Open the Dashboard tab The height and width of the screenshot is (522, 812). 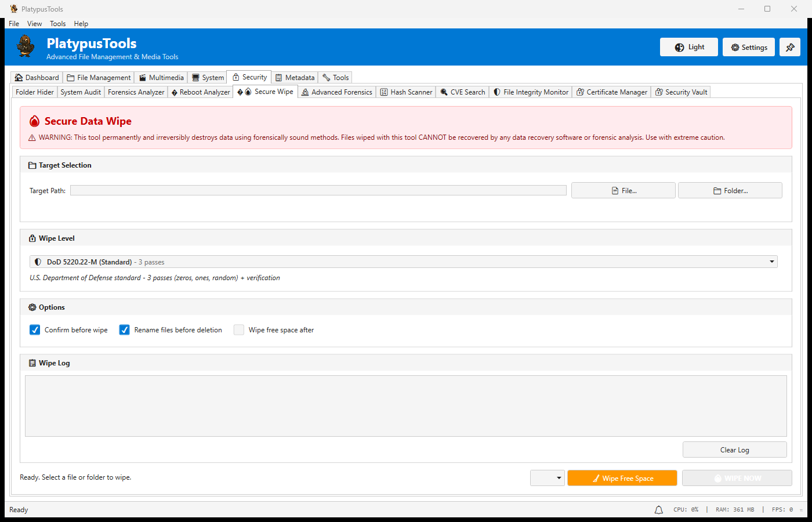pos(37,78)
